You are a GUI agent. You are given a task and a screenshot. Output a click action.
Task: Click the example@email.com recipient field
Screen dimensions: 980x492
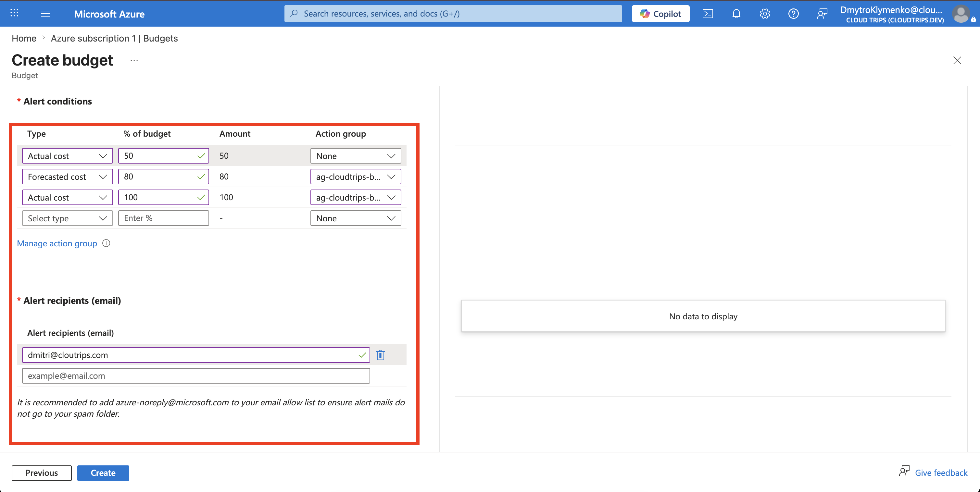click(196, 376)
